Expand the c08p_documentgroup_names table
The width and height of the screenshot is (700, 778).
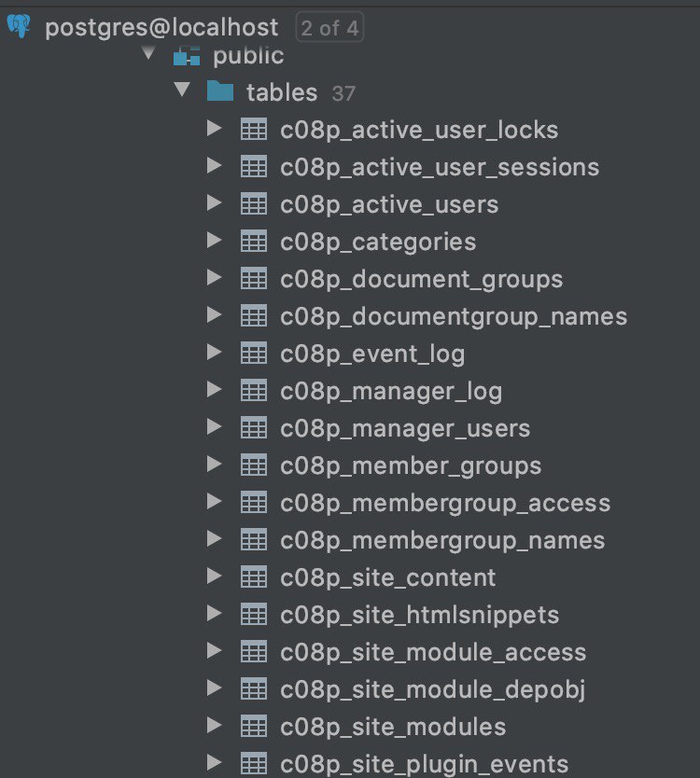click(x=214, y=314)
